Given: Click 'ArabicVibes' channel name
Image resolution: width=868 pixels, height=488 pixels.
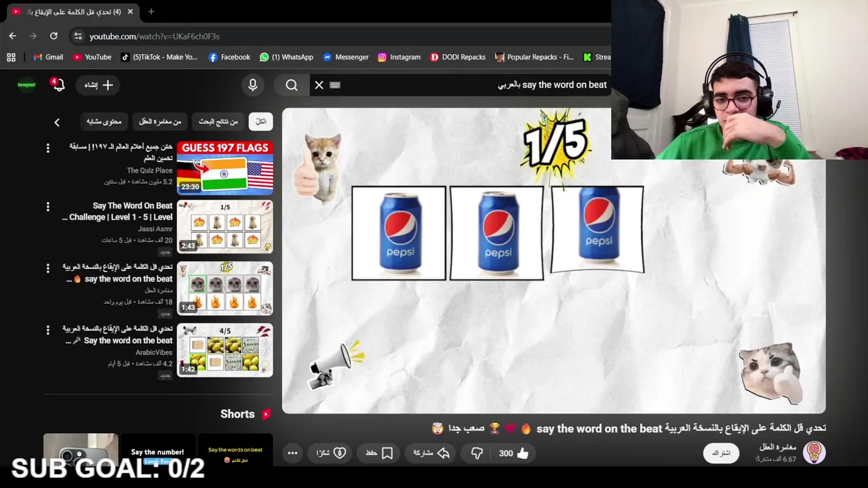Looking at the screenshot, I should tap(154, 352).
